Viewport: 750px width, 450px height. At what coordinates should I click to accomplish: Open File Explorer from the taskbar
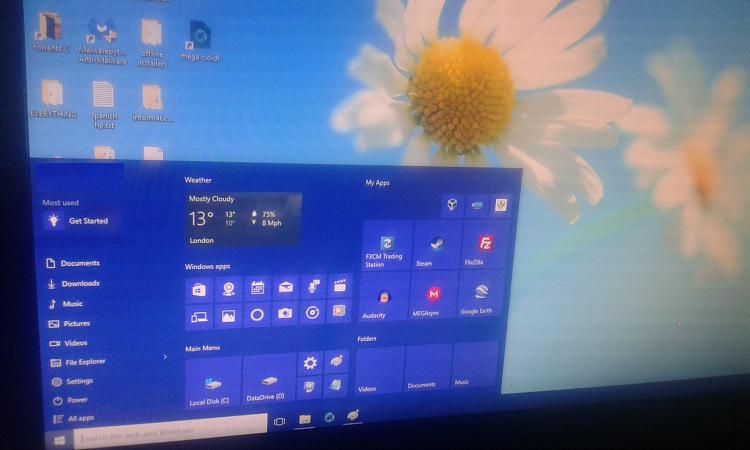coord(305,419)
